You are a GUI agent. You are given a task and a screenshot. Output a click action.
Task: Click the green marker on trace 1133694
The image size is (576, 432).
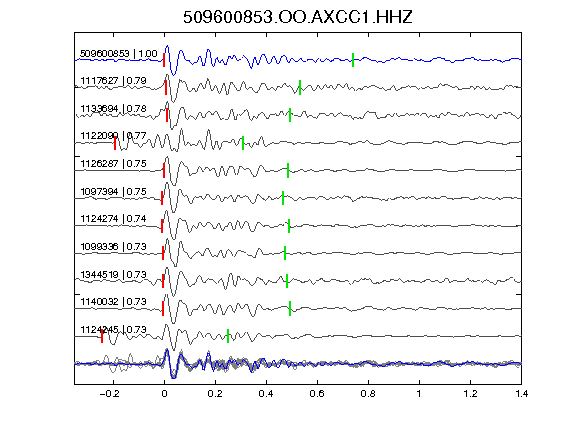(290, 115)
